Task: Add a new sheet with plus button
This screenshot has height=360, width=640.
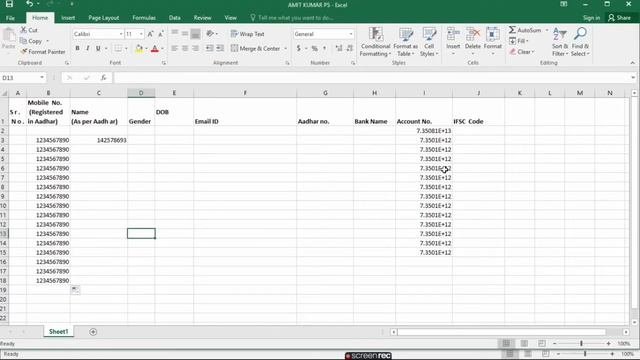Action: point(93,332)
